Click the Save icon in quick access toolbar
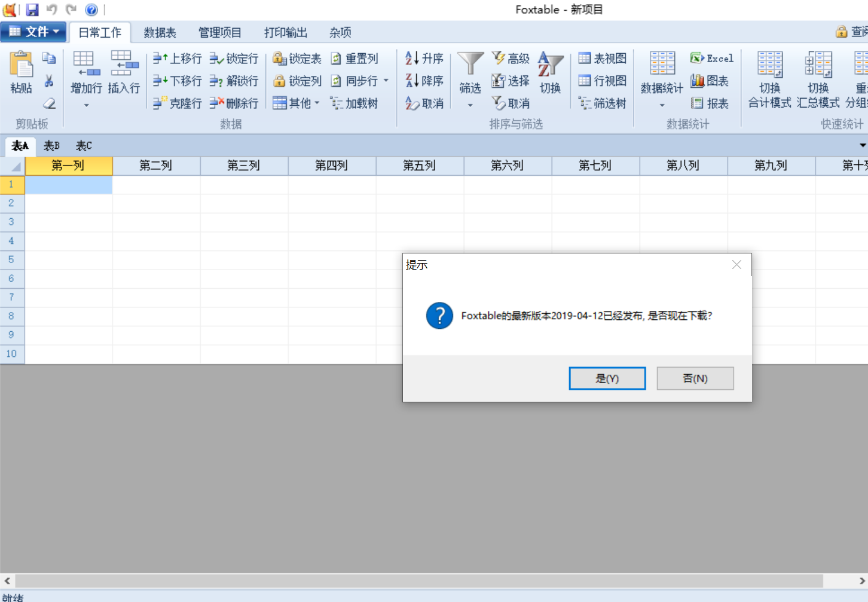 click(x=32, y=10)
